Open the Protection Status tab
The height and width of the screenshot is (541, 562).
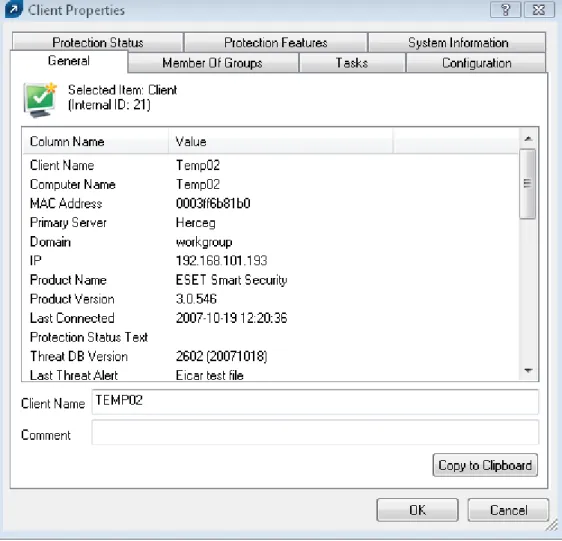[x=97, y=43]
